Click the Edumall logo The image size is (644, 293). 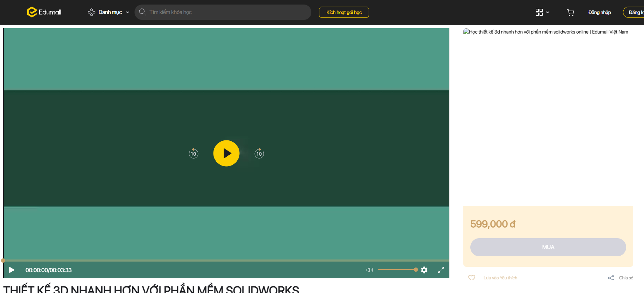pyautogui.click(x=44, y=12)
